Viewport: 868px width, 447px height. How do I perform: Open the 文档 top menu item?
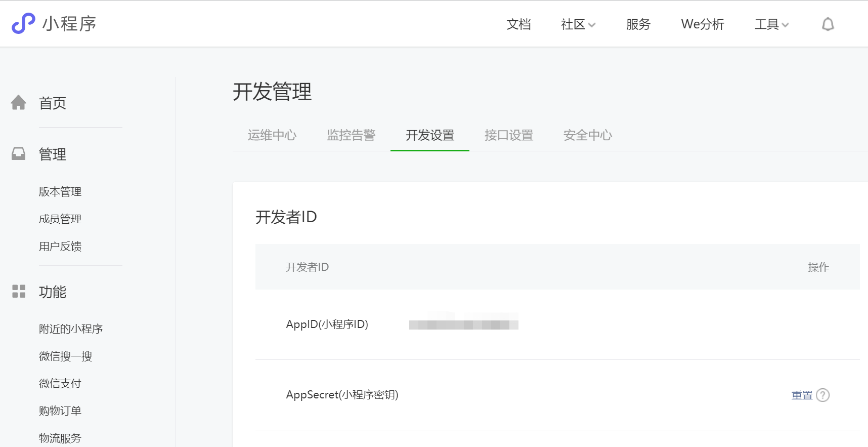tap(518, 24)
